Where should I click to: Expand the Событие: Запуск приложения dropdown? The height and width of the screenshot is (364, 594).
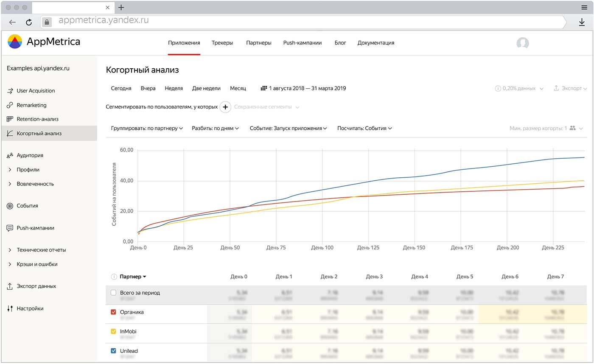tap(288, 128)
